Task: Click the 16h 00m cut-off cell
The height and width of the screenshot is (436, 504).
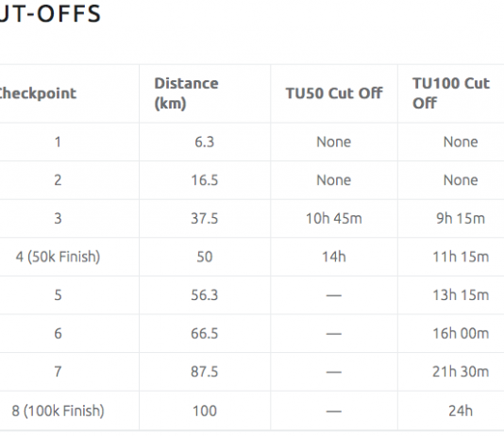Action: tap(461, 333)
